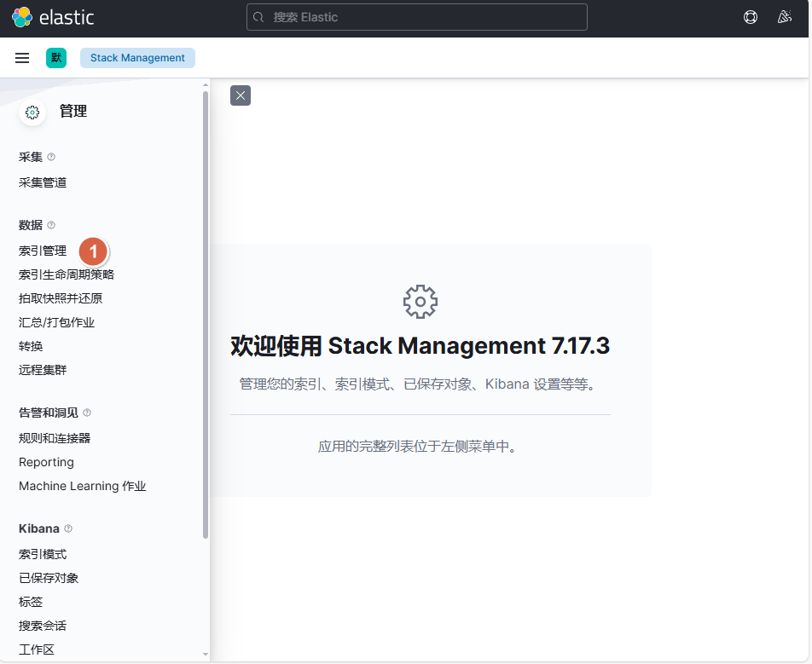Close the panel with X button

(x=241, y=95)
